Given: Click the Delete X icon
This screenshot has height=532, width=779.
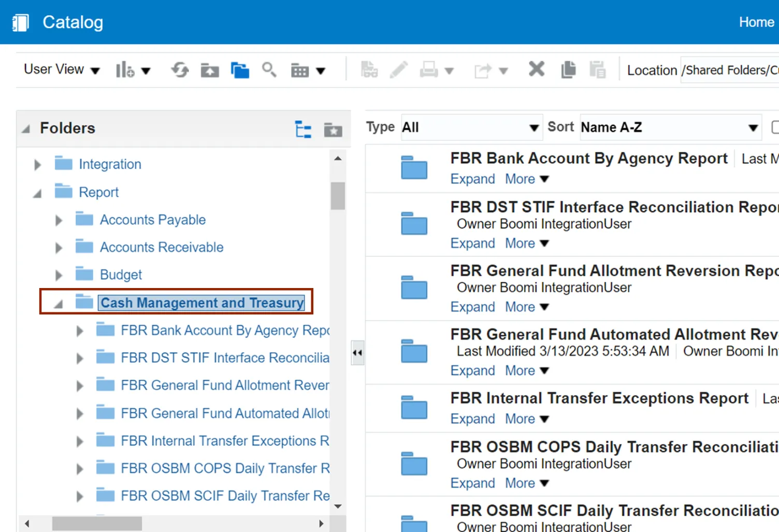Looking at the screenshot, I should tap(536, 69).
